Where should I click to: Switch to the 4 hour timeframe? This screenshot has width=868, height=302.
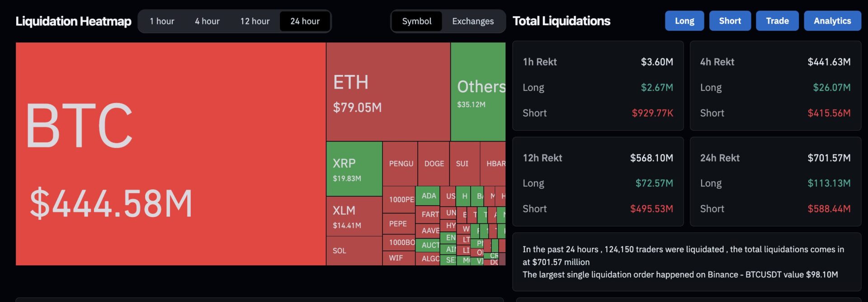[x=207, y=21]
